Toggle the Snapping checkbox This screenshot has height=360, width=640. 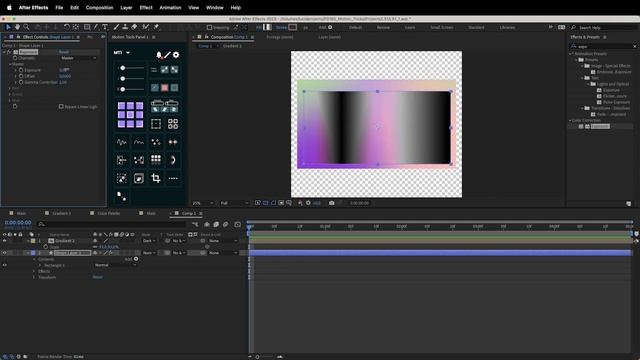(209, 27)
